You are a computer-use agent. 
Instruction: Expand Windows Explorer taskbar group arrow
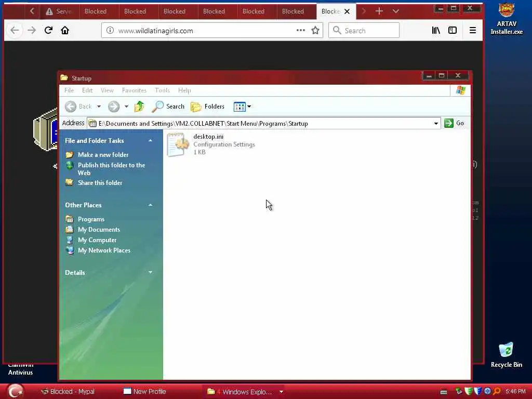click(x=281, y=392)
